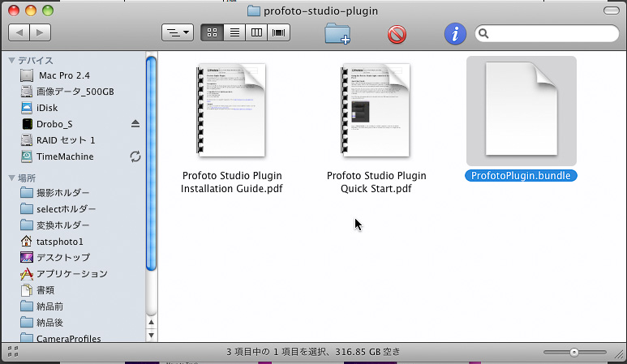Viewport: 627px width, 364px height.
Task: Click the TimeMachine sync icon
Action: coord(135,156)
